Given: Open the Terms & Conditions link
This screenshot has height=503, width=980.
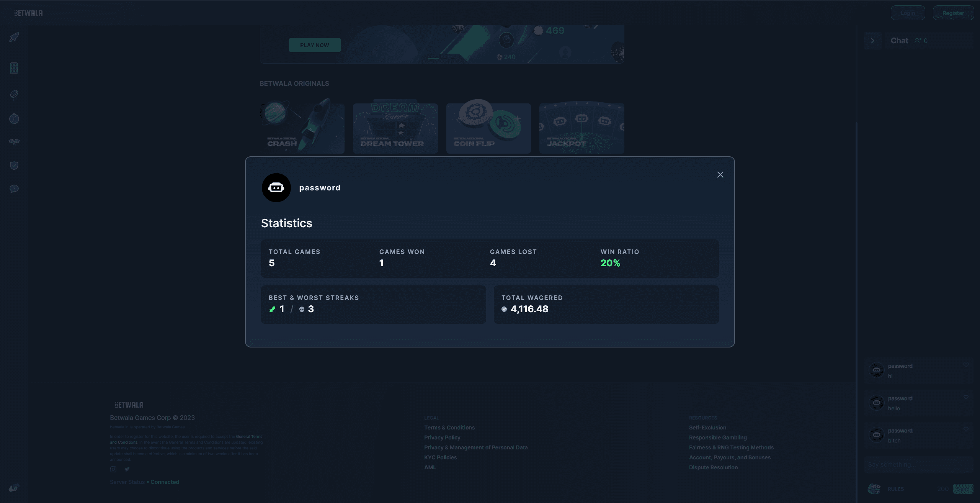Looking at the screenshot, I should click(449, 428).
